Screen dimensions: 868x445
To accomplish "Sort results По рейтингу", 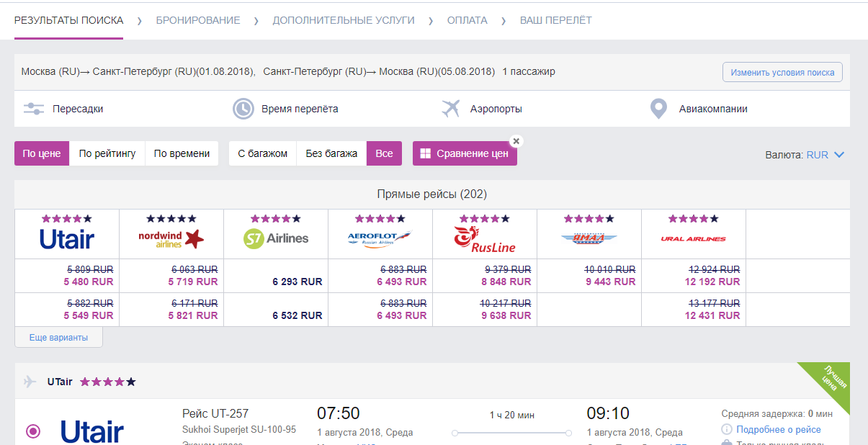I will [x=107, y=153].
